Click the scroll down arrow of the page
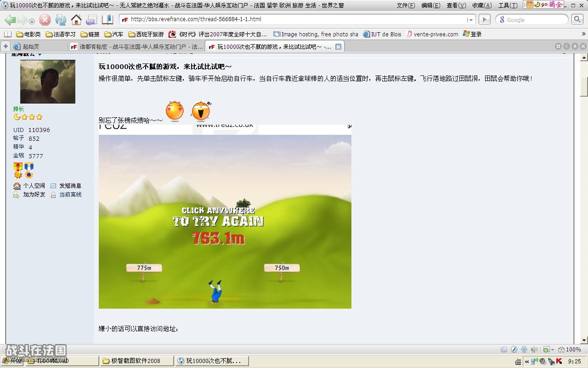The height and width of the screenshot is (368, 588). click(584, 341)
